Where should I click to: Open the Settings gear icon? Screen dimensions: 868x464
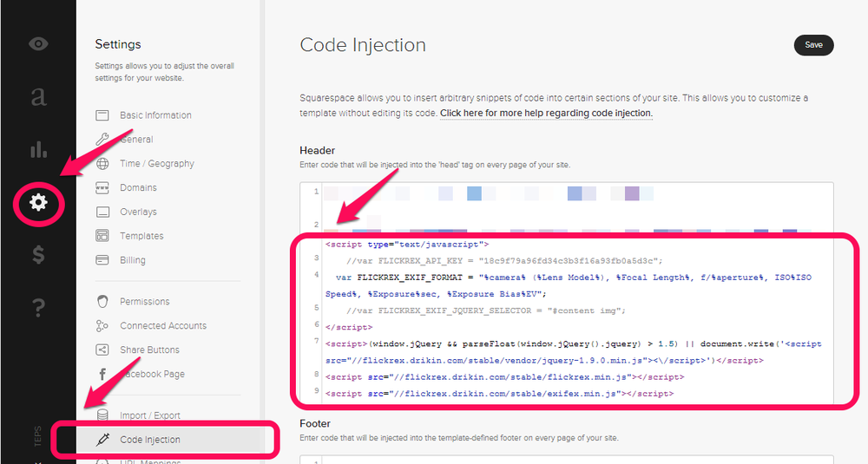[38, 202]
